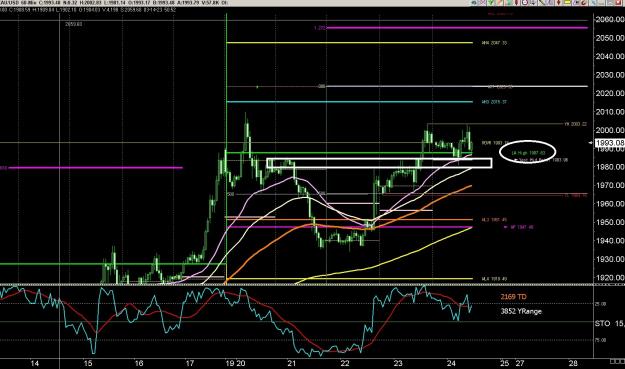
Task: Click the MH3 cyan level label
Action: pyautogui.click(x=494, y=102)
